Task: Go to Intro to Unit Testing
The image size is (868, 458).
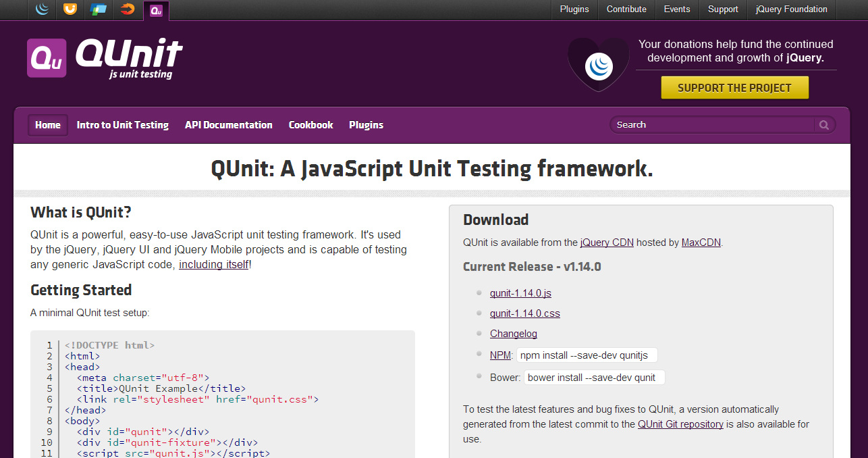Action: [123, 125]
